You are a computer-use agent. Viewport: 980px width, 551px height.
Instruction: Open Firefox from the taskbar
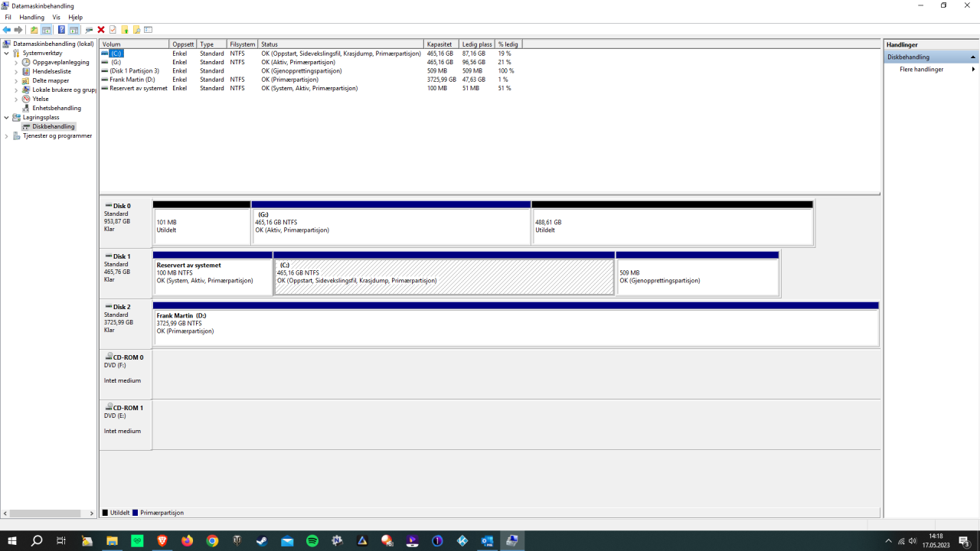[186, 540]
